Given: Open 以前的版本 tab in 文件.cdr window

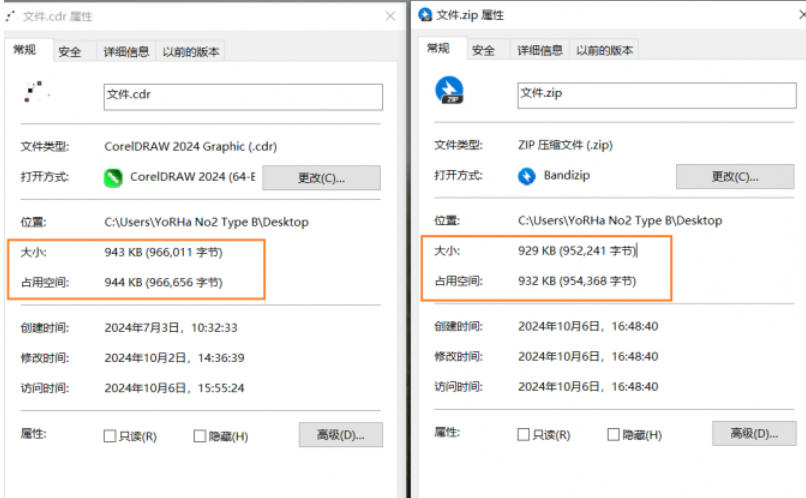Looking at the screenshot, I should pos(191,51).
